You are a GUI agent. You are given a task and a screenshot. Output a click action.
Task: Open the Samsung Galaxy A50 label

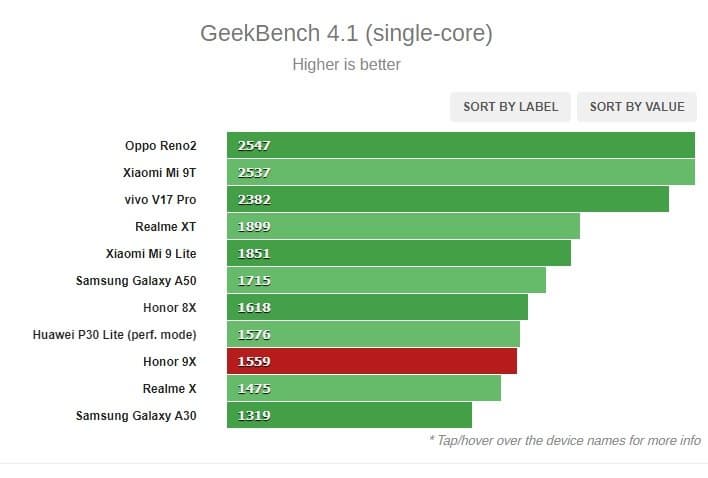point(137,280)
